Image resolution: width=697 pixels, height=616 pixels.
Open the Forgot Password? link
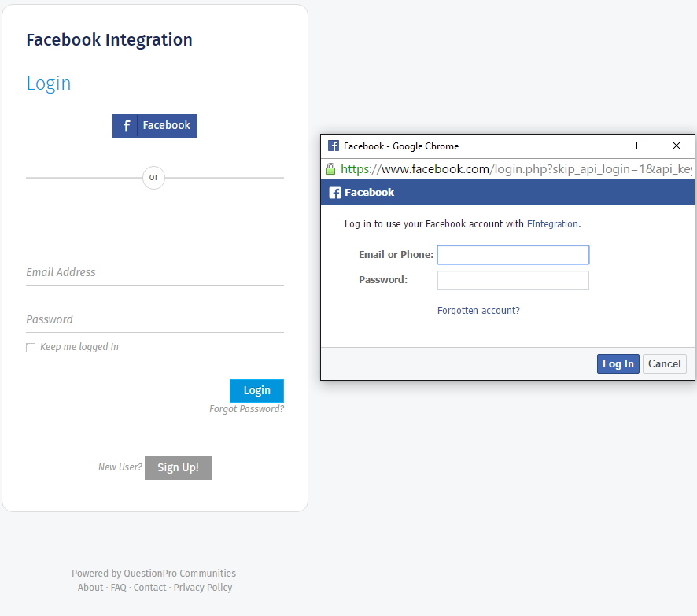[247, 409]
